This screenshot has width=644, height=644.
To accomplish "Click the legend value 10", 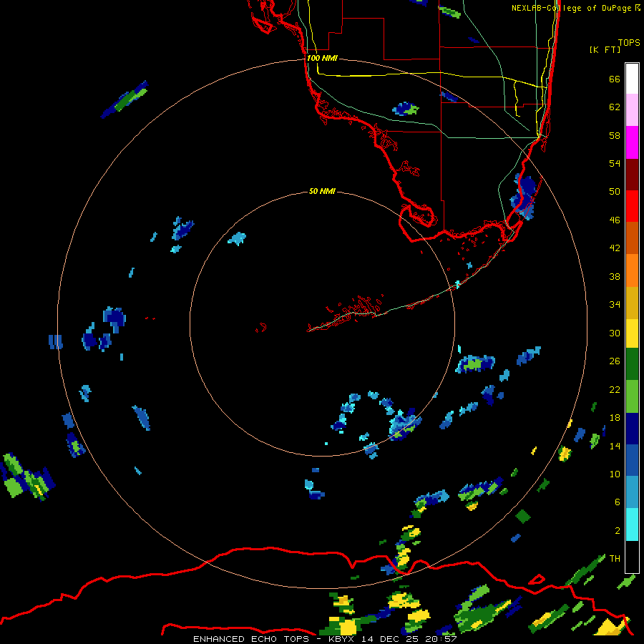I will [x=615, y=474].
